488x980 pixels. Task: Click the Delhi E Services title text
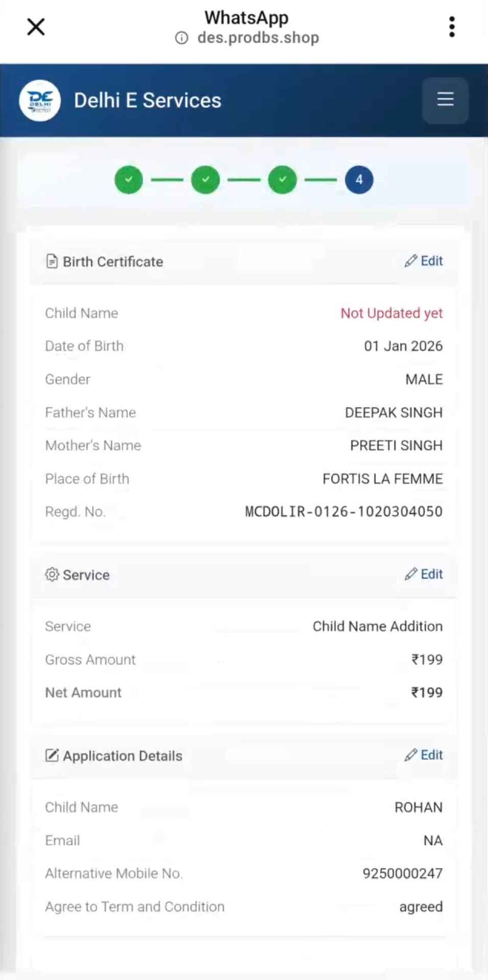click(x=148, y=101)
